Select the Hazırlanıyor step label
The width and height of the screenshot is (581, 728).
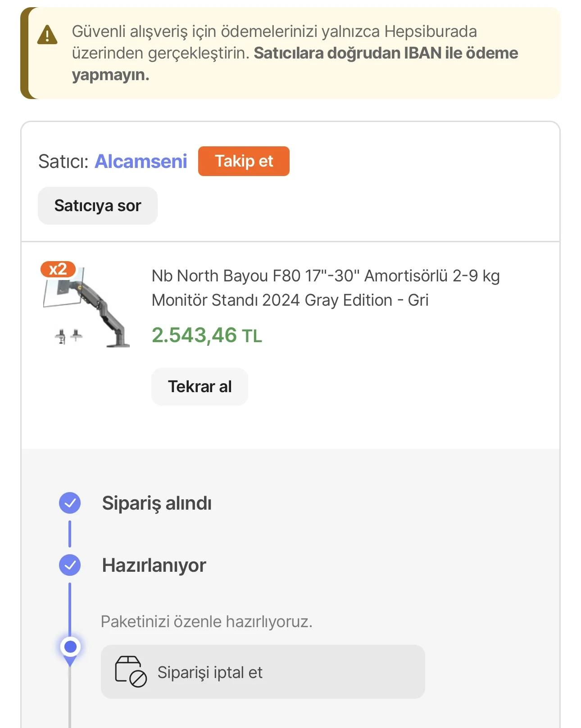click(x=154, y=565)
